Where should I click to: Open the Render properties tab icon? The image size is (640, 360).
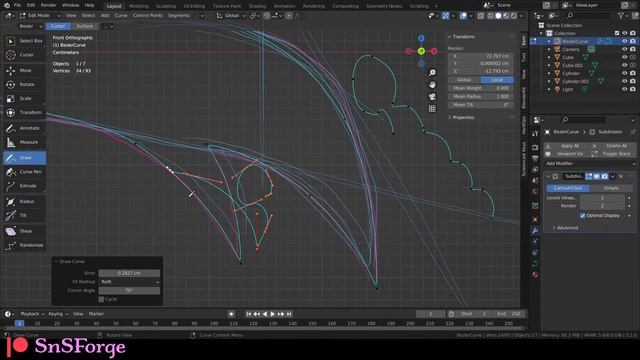point(535,147)
